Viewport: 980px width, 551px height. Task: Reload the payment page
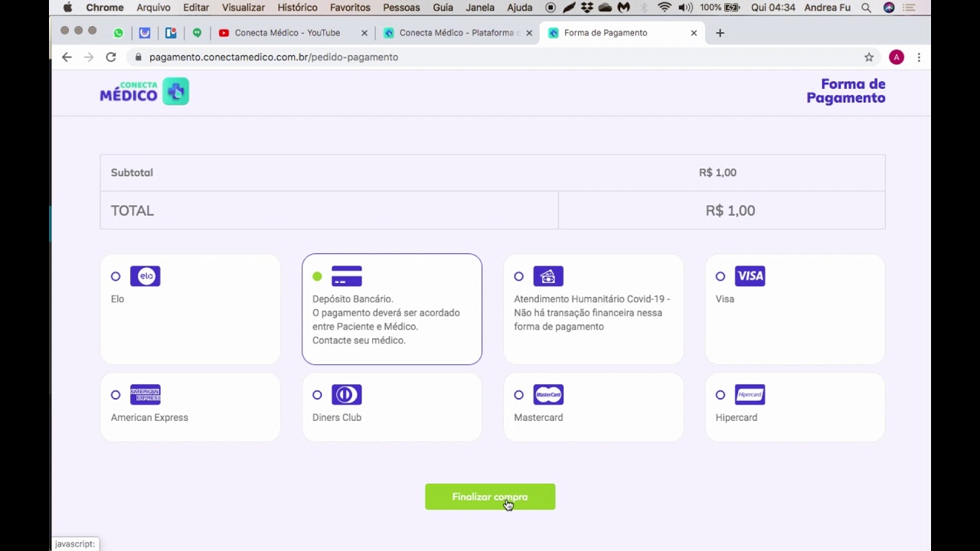tap(111, 57)
